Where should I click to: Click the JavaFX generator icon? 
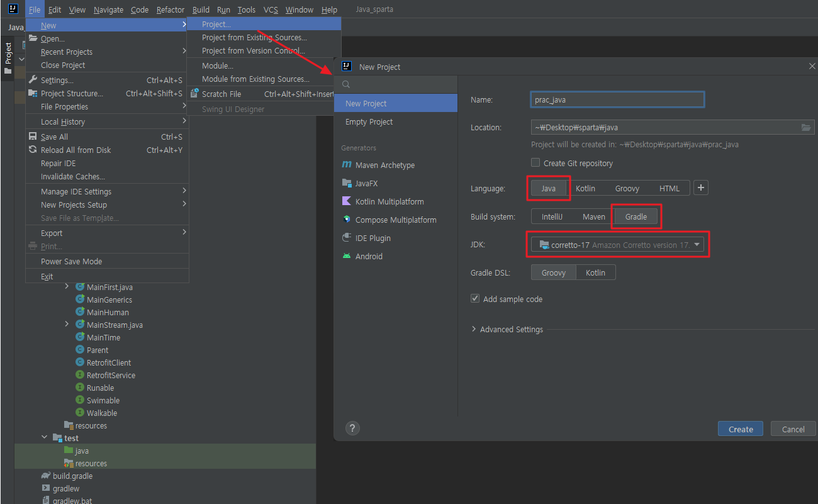347,183
